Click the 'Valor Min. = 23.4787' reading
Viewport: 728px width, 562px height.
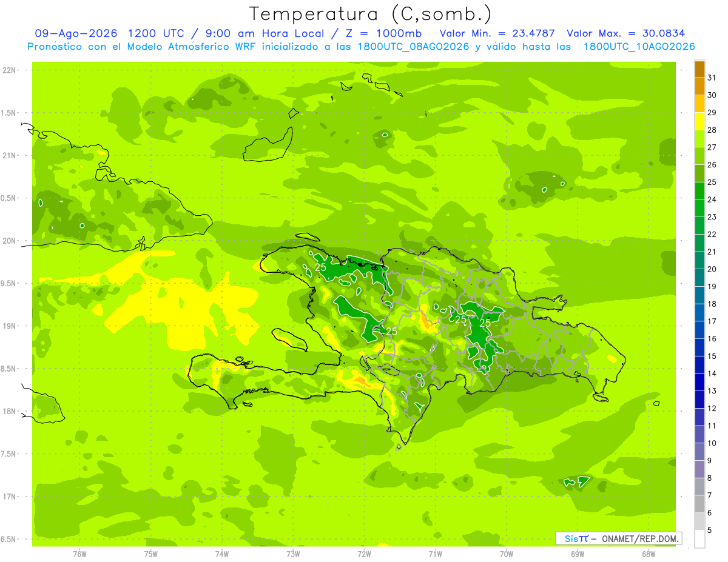pyautogui.click(x=497, y=33)
